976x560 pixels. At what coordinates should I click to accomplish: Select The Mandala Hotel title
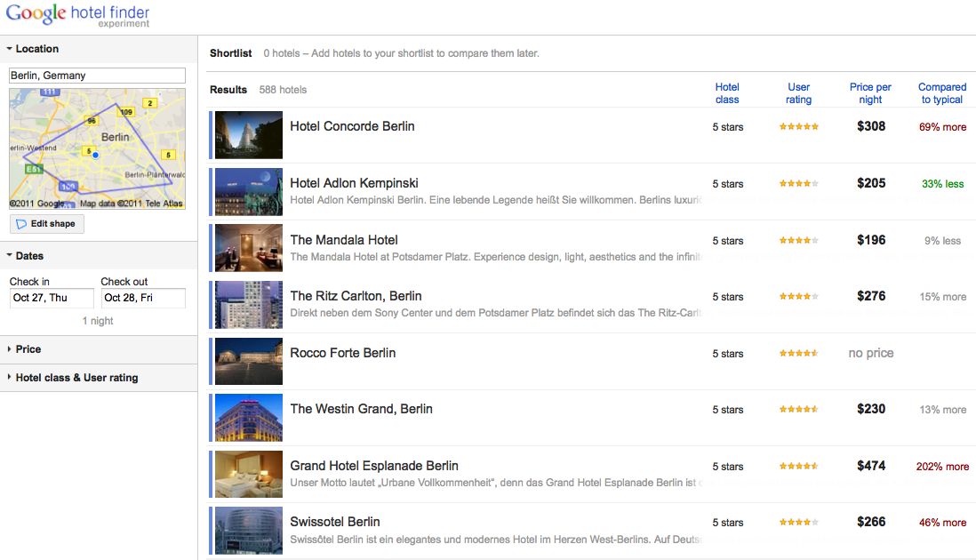344,240
